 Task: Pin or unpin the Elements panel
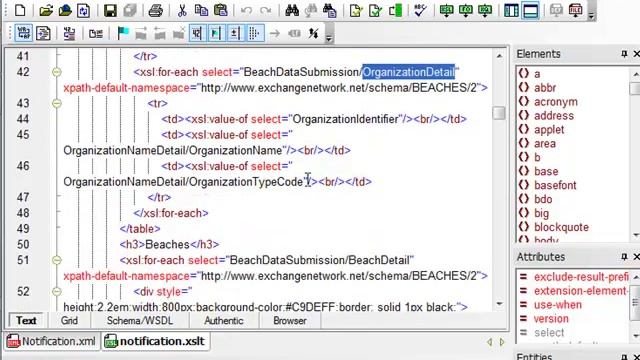tap(624, 54)
